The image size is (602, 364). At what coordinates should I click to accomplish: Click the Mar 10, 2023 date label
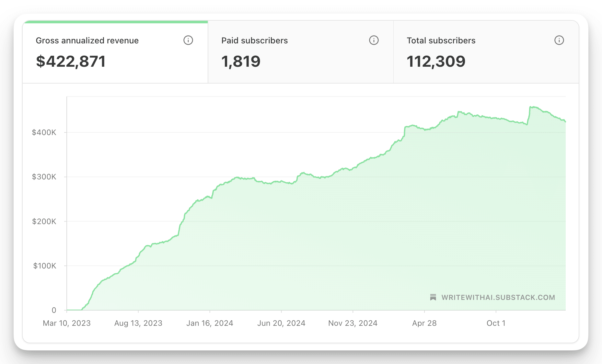(67, 323)
